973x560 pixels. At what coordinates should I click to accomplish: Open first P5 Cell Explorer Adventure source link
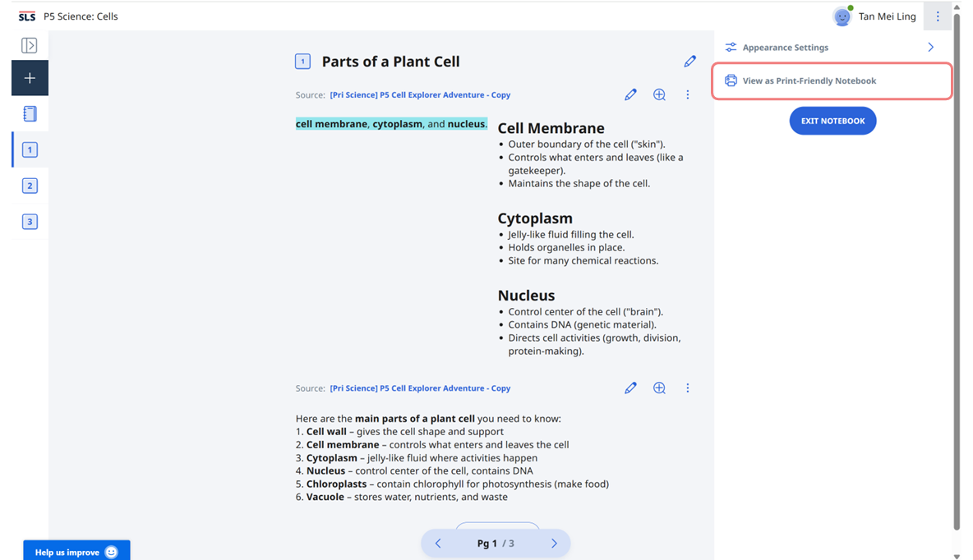[420, 95]
